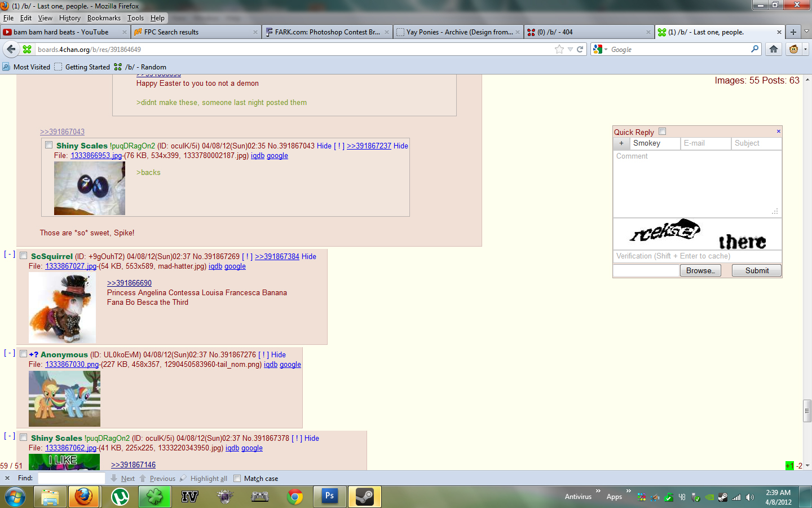Open the Tools menu

(135, 18)
